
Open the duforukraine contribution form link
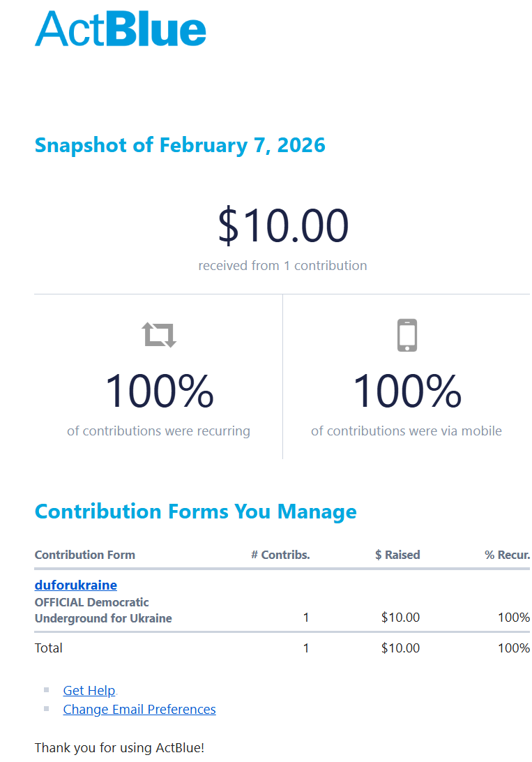[76, 585]
